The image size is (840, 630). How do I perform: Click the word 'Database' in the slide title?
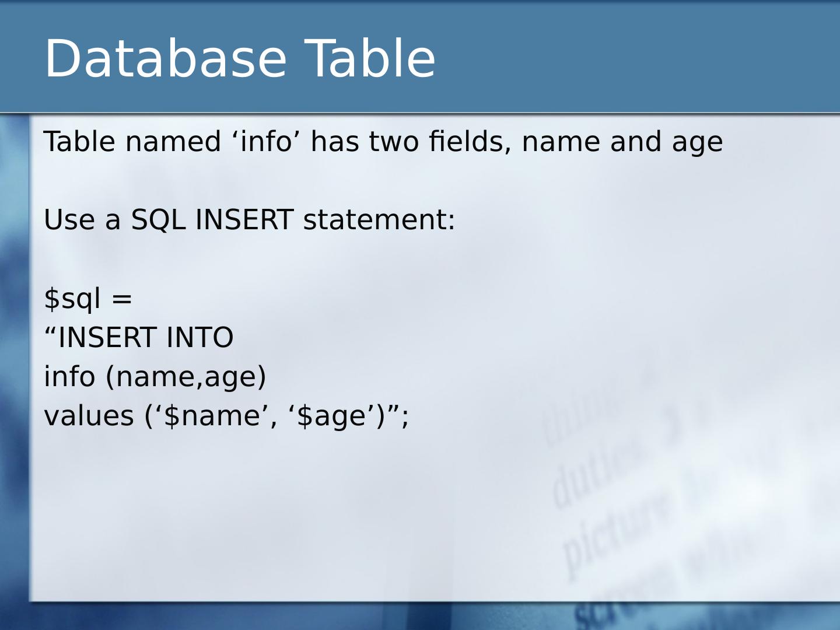click(x=165, y=59)
